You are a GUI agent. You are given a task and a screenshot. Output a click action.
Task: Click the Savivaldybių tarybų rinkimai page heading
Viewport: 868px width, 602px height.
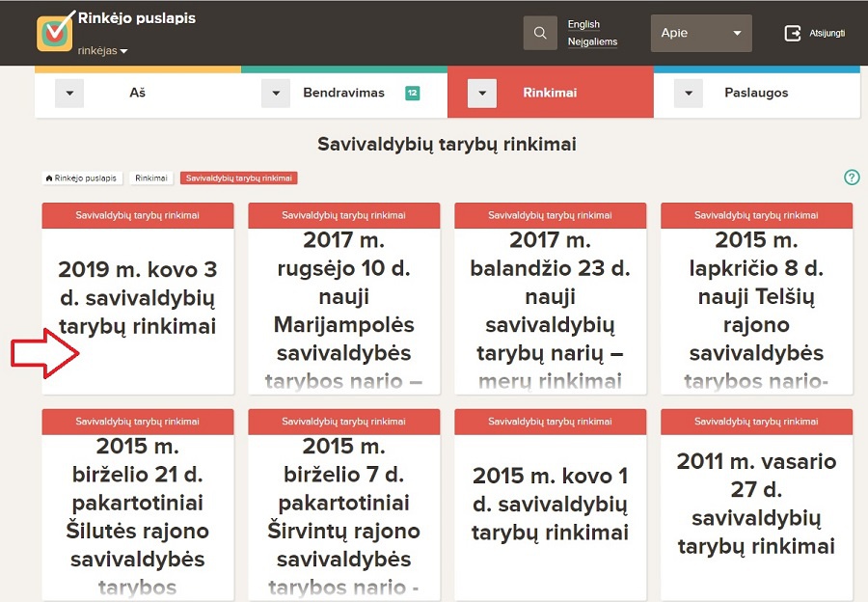coord(447,145)
